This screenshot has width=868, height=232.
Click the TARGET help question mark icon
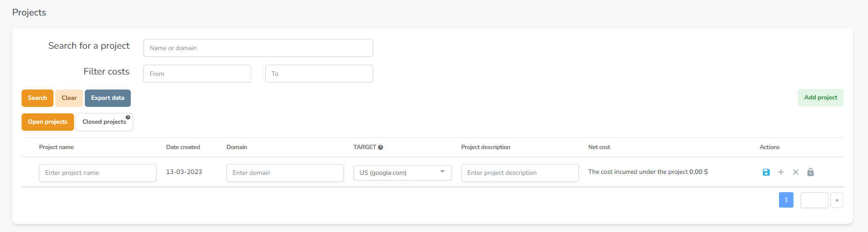coord(381,147)
